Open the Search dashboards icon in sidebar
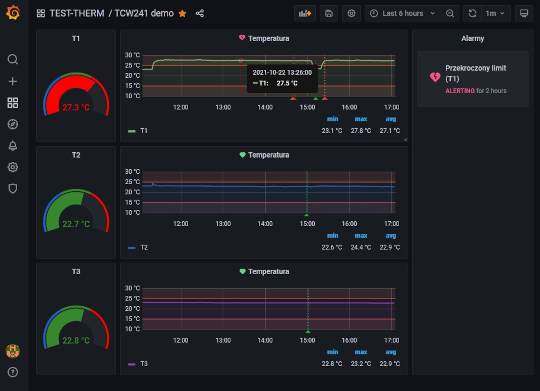This screenshot has width=540, height=391. (13, 59)
